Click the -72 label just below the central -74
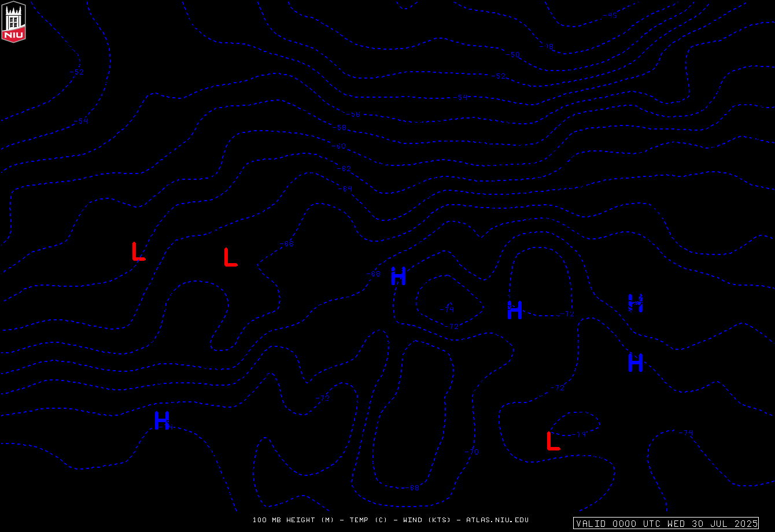 click(452, 327)
